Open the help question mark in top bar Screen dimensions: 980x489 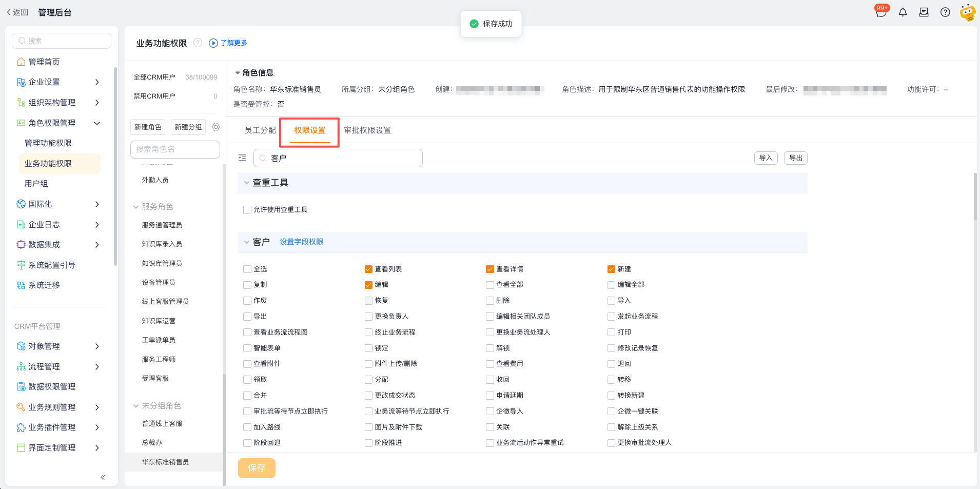point(945,12)
